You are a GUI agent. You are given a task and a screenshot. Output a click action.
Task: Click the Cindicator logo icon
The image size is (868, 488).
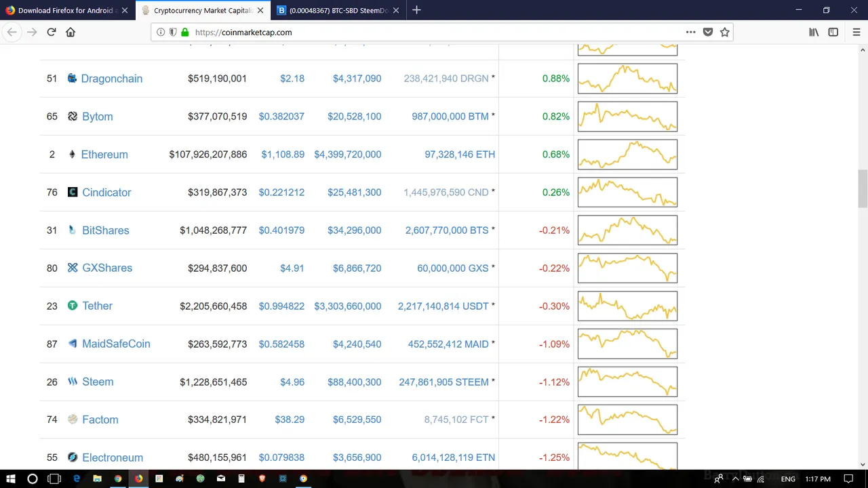click(x=73, y=192)
